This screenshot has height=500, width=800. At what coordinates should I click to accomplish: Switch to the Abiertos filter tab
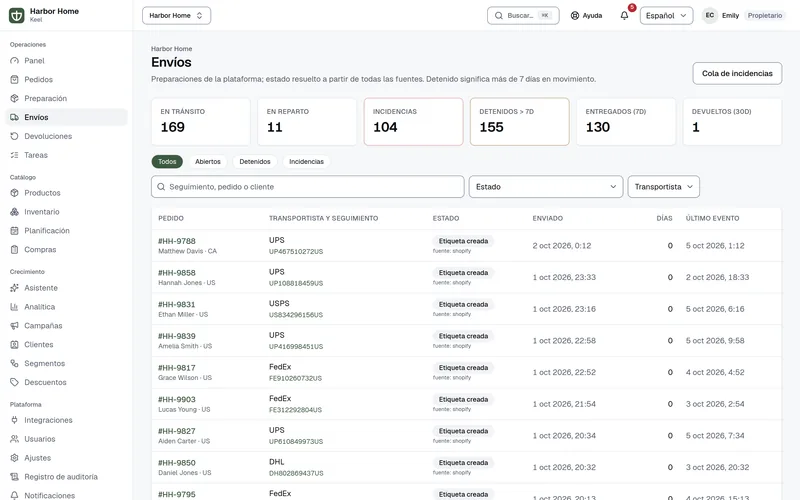[x=208, y=162]
